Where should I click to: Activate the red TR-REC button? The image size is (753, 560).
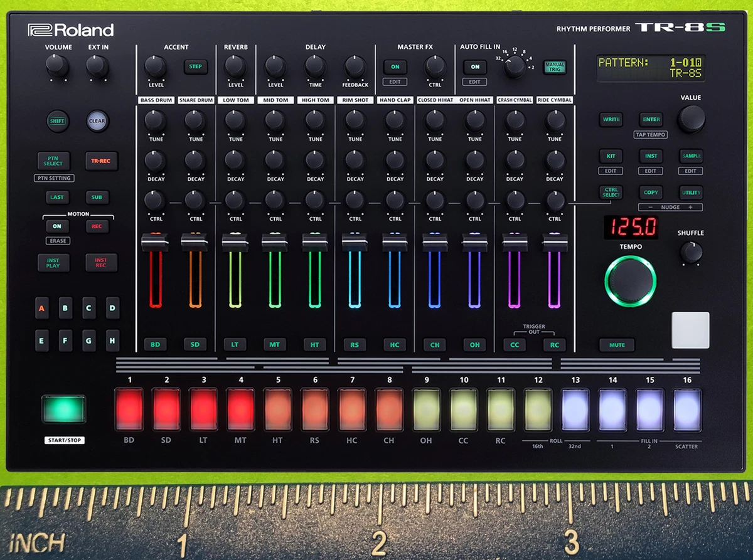100,161
